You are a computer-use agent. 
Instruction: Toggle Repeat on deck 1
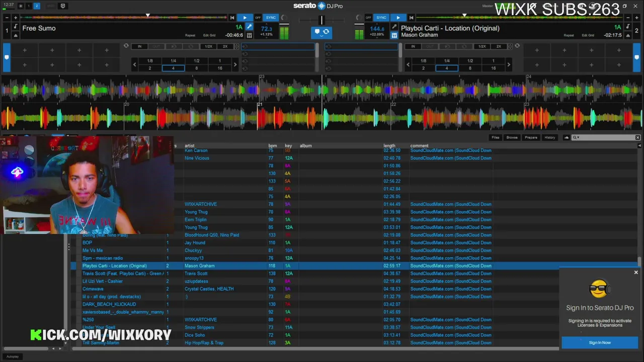(x=190, y=35)
